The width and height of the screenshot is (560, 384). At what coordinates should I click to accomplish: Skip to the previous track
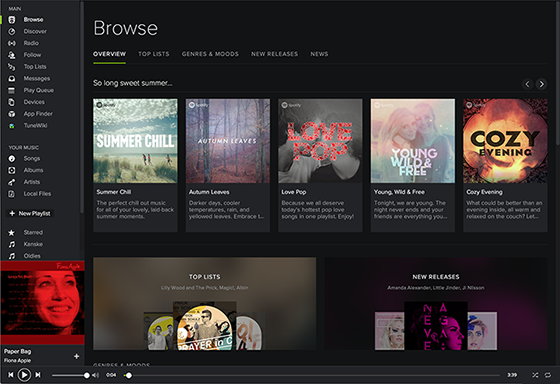[11, 375]
